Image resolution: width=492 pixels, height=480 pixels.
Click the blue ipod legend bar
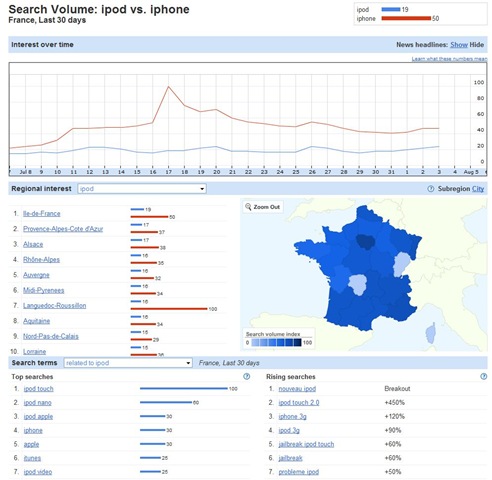tap(391, 9)
